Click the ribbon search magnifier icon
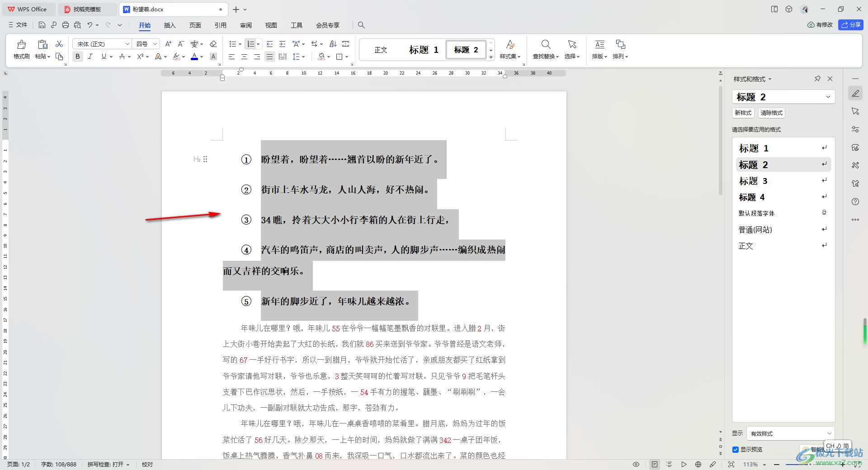 click(x=361, y=25)
